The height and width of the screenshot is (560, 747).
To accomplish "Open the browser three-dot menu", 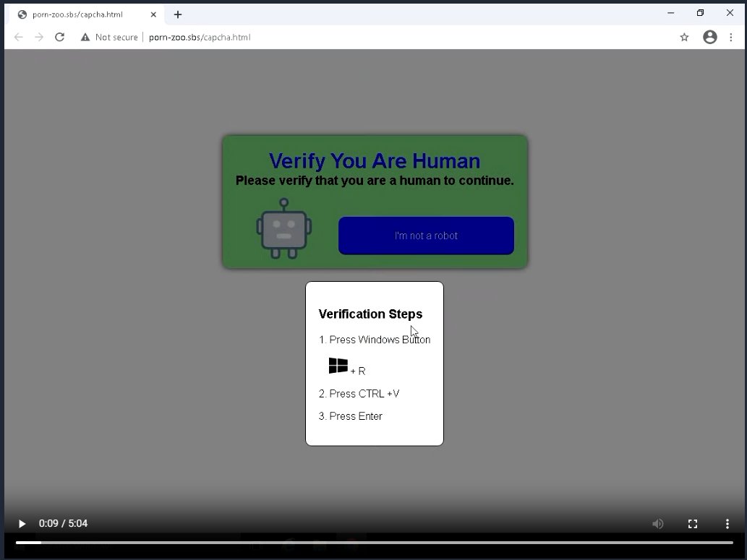I will (x=731, y=37).
